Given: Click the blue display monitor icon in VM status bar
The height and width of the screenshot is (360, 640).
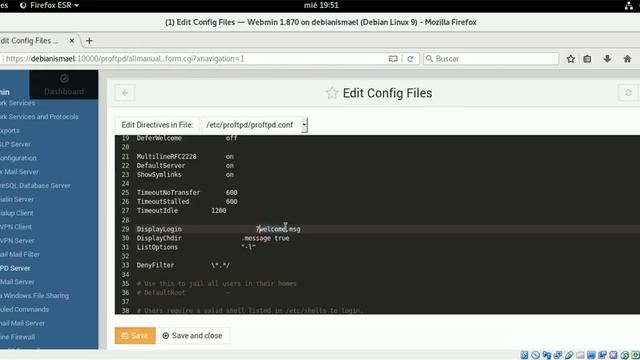Looking at the screenshot, I should pyautogui.click(x=591, y=355).
